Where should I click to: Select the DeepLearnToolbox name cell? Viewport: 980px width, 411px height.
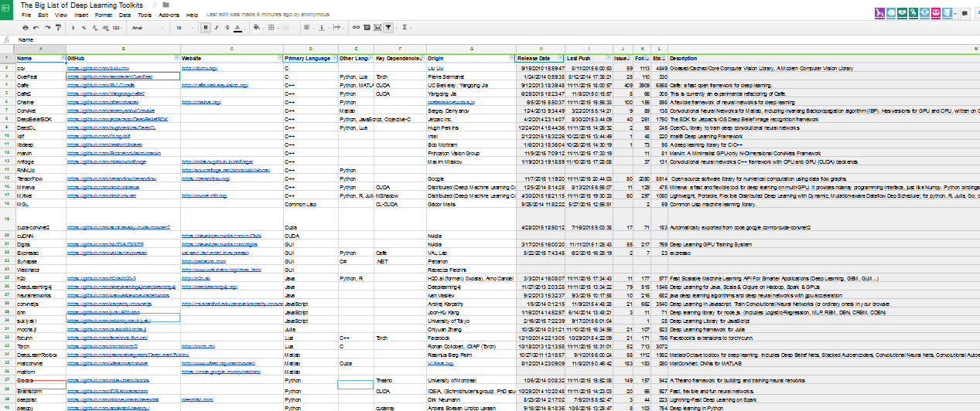click(40, 354)
